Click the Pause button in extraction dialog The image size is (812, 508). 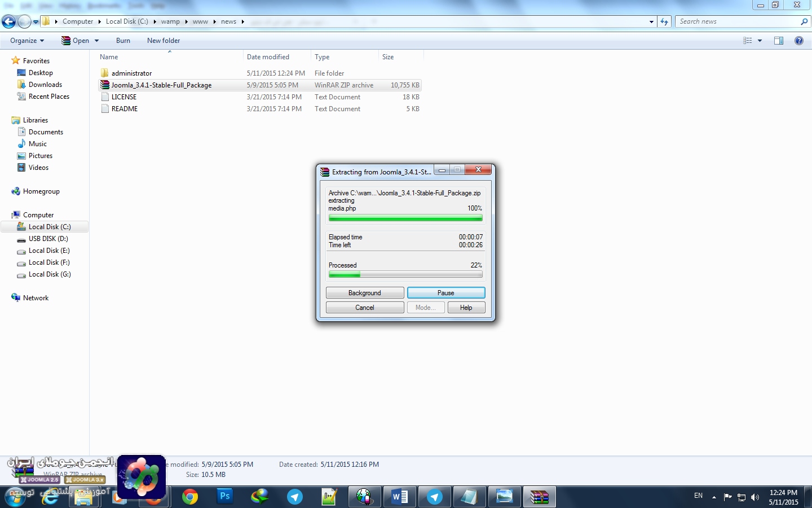(445, 293)
